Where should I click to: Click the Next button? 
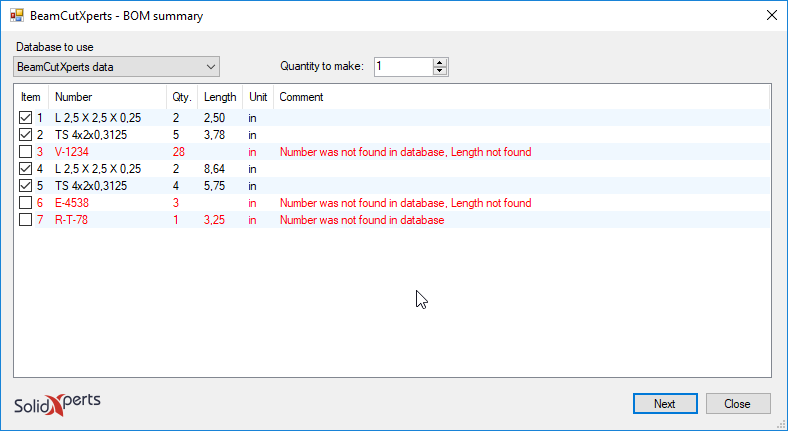coord(665,404)
